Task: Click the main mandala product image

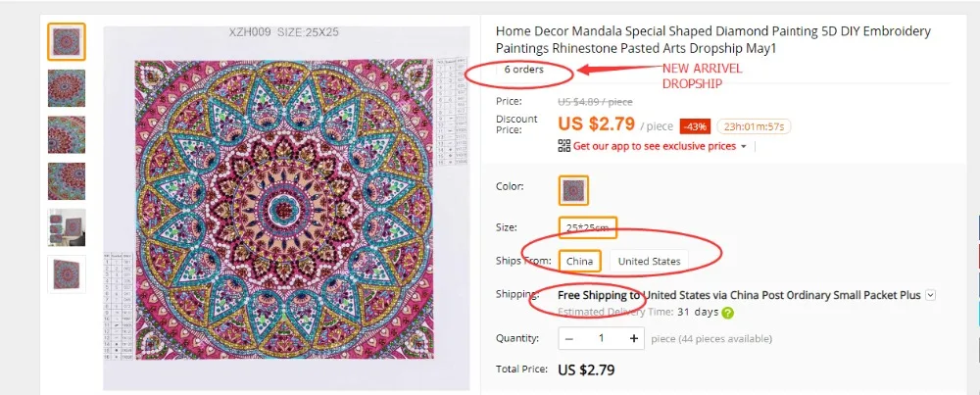Action: pos(286,208)
